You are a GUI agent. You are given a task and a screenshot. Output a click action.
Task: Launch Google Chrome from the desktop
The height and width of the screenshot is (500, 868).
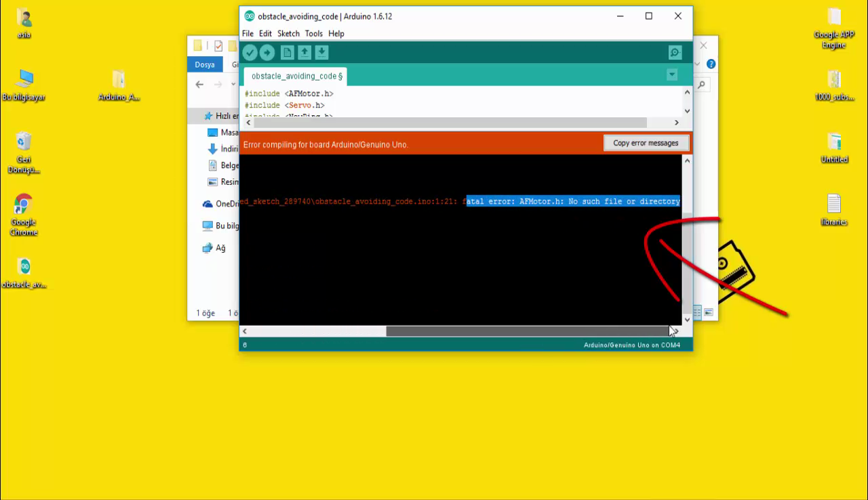[24, 215]
